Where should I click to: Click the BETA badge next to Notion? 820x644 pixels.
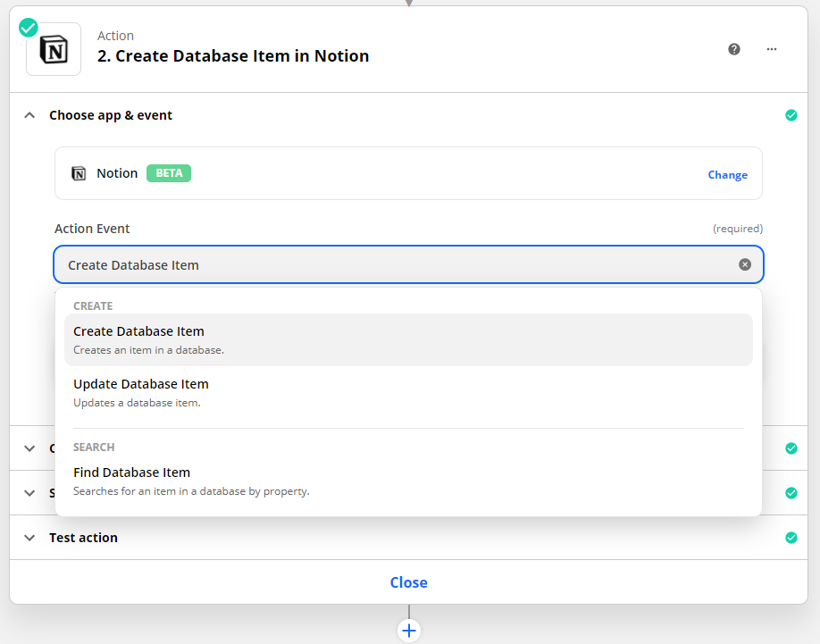169,173
